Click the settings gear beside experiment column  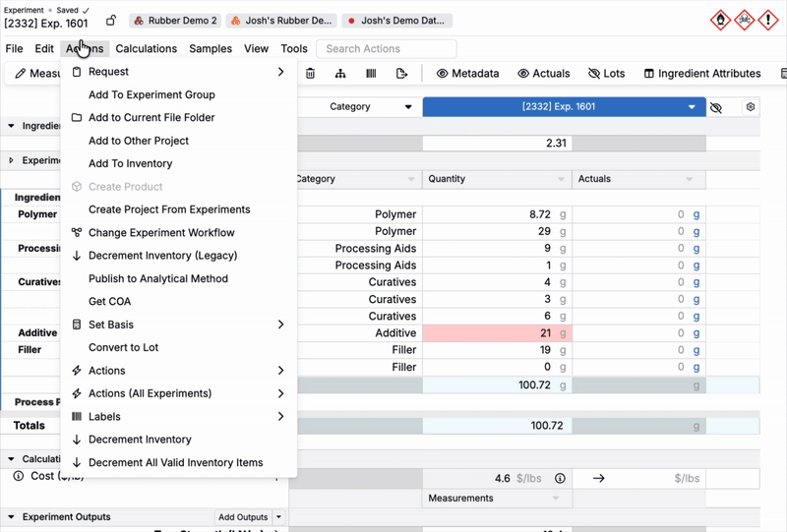751,107
